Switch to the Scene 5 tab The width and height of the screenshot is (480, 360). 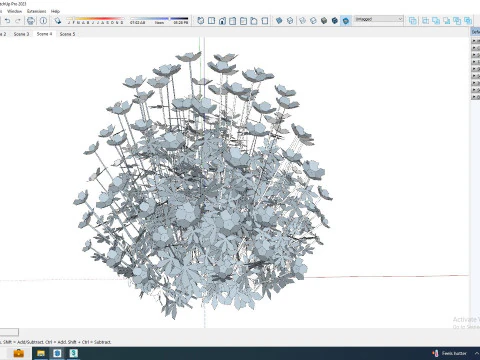(67, 34)
